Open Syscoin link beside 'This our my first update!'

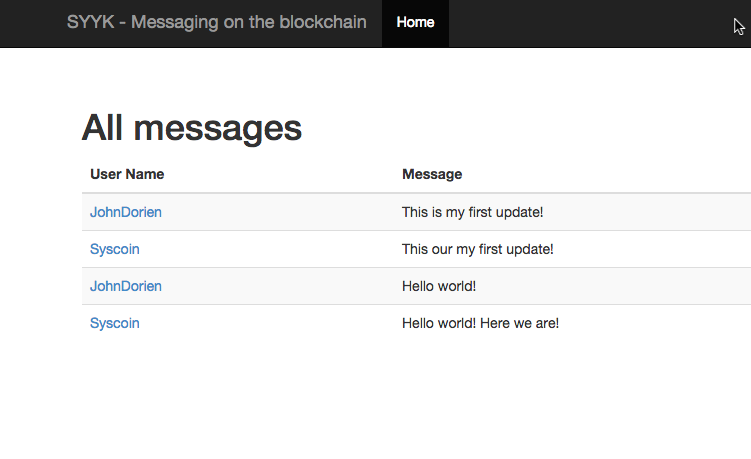(114, 249)
